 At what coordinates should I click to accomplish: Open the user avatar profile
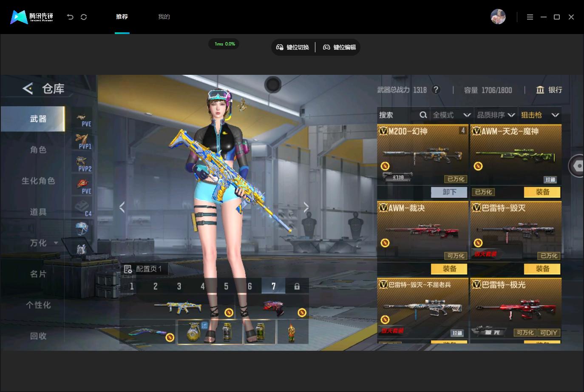498,17
